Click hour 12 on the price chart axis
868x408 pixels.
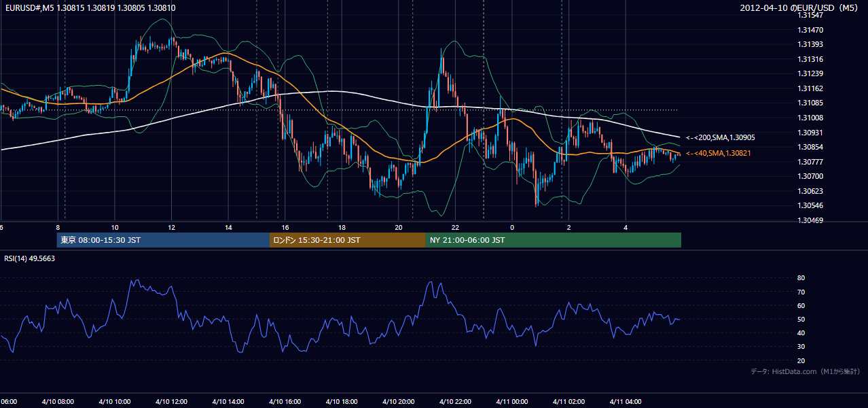tap(171, 228)
